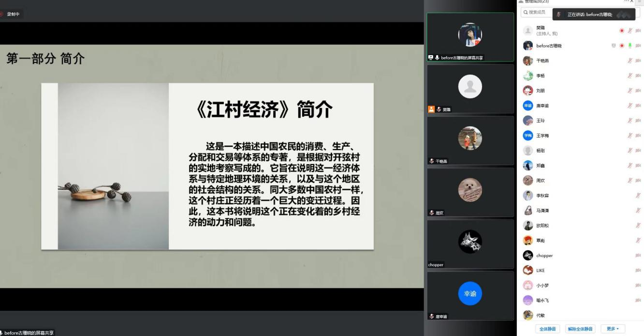Viewport: 644px width, 336px height.
Task: Click the name LIKE in member list
Action: click(x=541, y=271)
